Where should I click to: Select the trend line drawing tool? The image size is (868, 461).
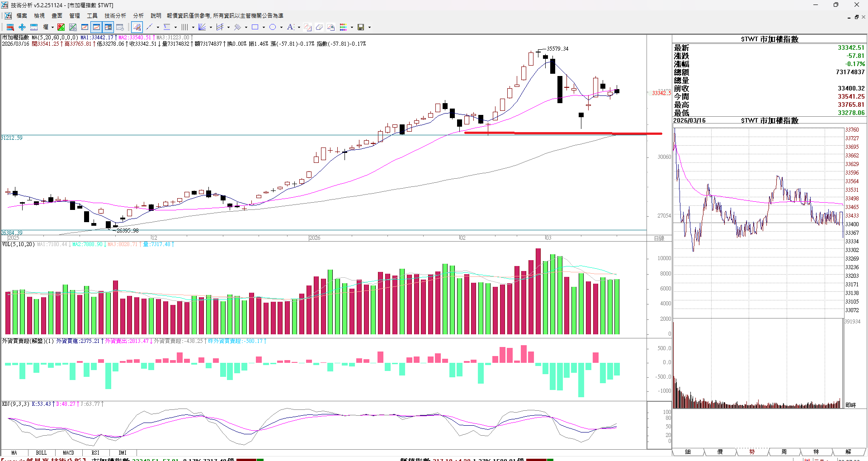click(149, 27)
